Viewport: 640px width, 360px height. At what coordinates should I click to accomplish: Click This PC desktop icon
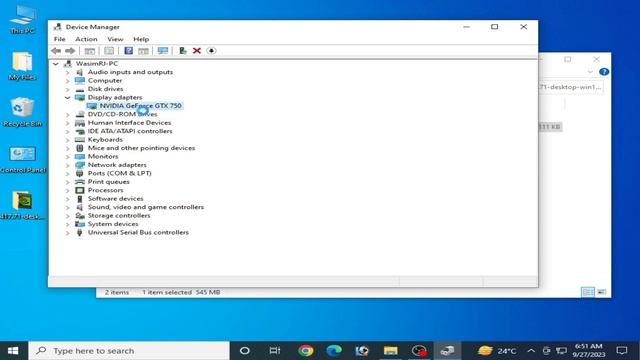[x=22, y=19]
